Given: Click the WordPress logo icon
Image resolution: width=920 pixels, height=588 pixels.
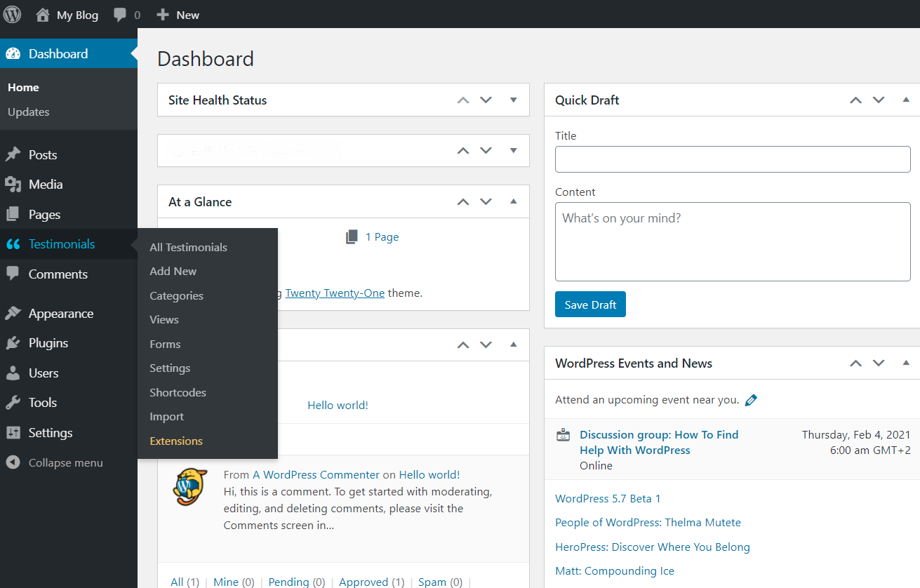Looking at the screenshot, I should click(13, 14).
